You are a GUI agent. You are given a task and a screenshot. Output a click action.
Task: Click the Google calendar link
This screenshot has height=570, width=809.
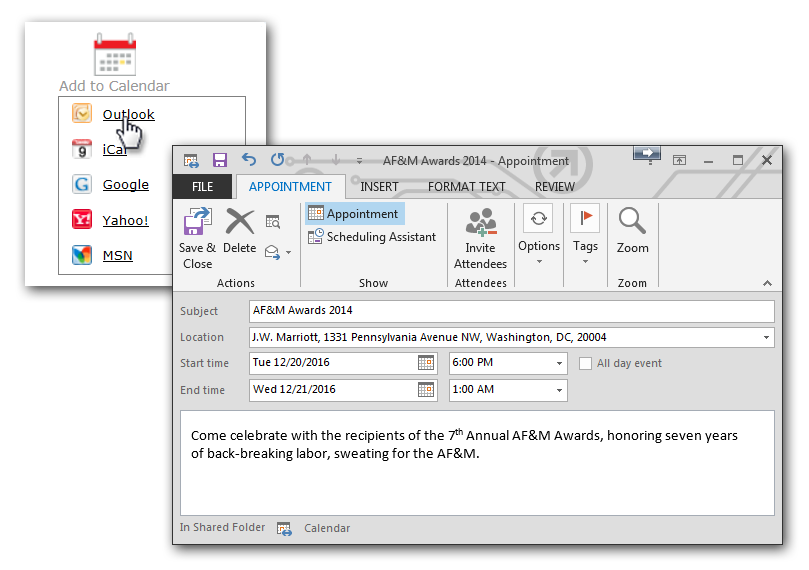(x=125, y=184)
